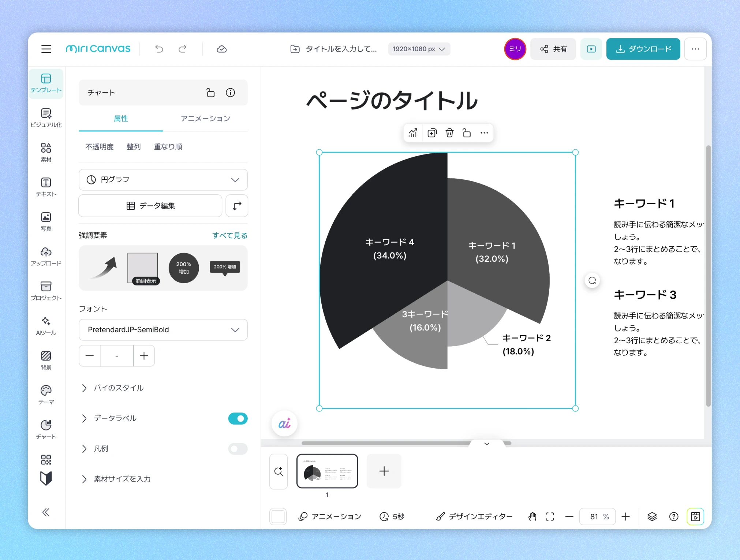Open the QR code sidebar tool

(x=46, y=460)
